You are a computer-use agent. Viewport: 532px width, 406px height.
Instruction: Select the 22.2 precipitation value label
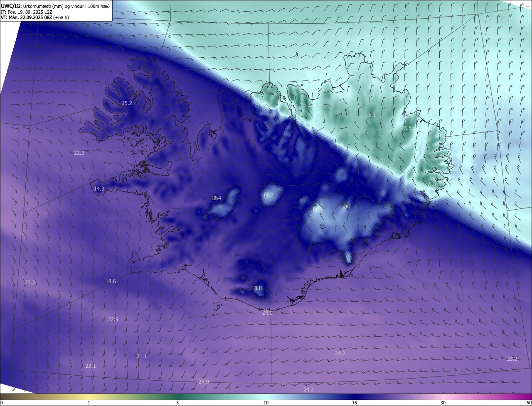pyautogui.click(x=79, y=153)
